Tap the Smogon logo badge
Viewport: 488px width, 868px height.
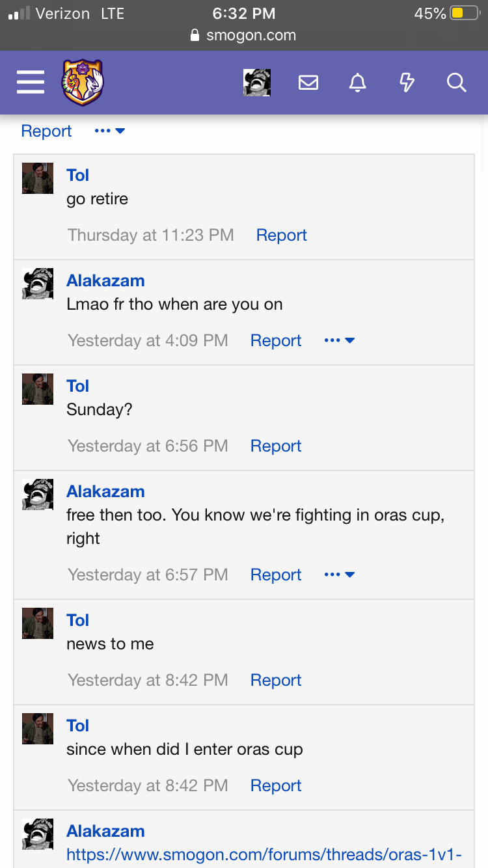tap(83, 83)
